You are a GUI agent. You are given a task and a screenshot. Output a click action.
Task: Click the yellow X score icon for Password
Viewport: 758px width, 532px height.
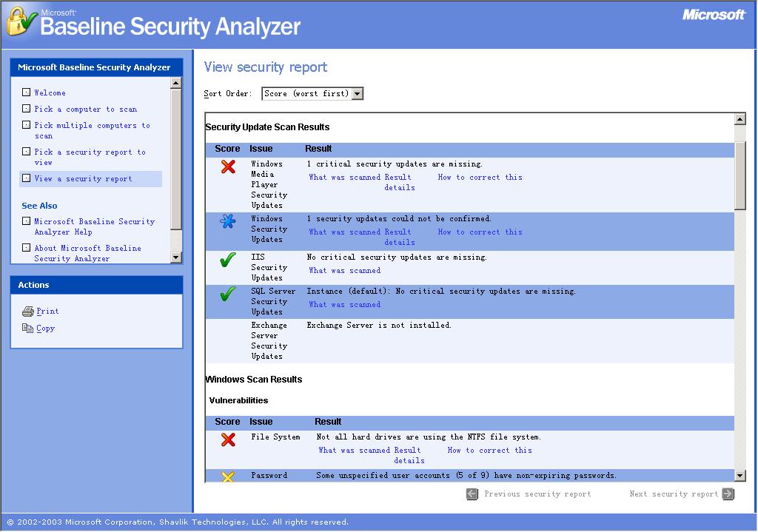(x=228, y=477)
